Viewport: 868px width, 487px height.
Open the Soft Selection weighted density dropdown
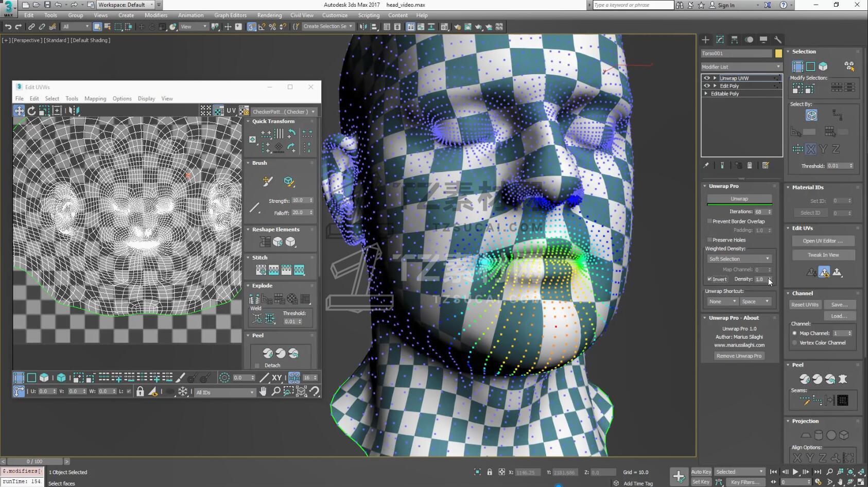tap(739, 259)
